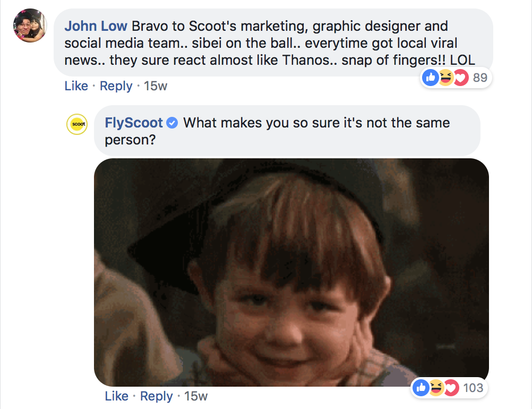Open the 89 reactions count
This screenshot has width=532, height=409.
pos(480,78)
